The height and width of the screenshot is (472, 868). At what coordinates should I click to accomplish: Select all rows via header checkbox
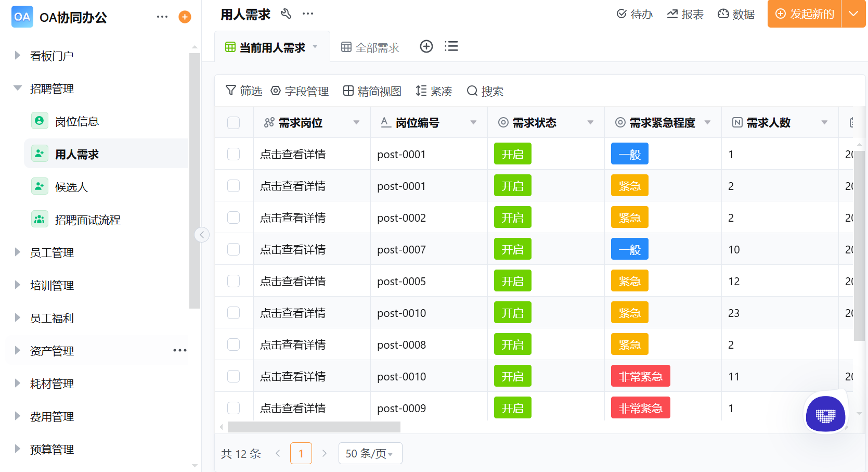pos(234,122)
